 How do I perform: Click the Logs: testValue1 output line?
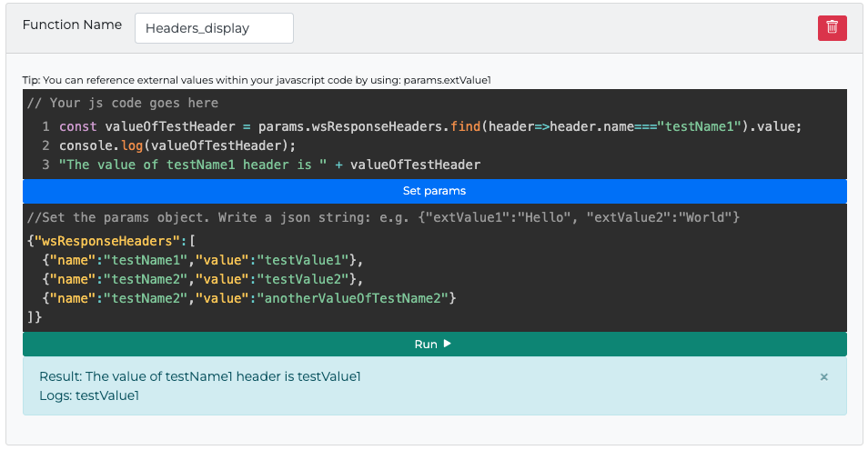click(x=89, y=395)
